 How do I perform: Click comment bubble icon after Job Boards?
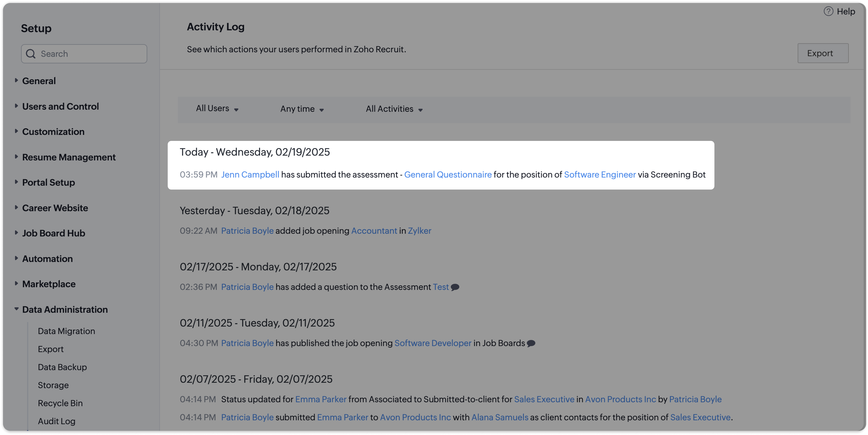[531, 343]
